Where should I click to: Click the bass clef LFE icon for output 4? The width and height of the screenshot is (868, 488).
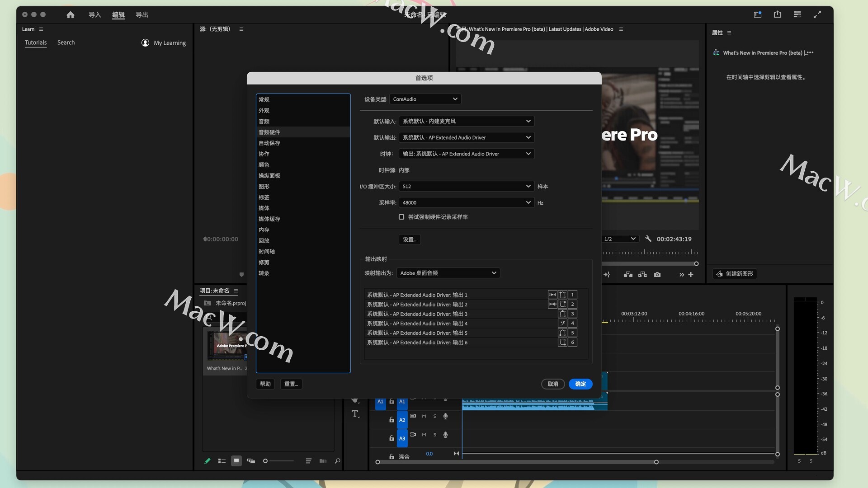(562, 323)
